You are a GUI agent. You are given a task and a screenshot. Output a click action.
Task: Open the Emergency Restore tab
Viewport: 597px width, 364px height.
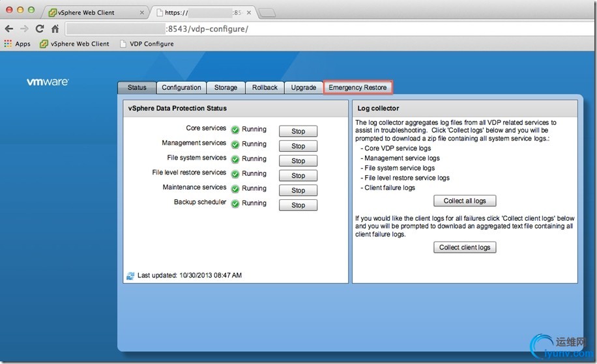tap(358, 87)
